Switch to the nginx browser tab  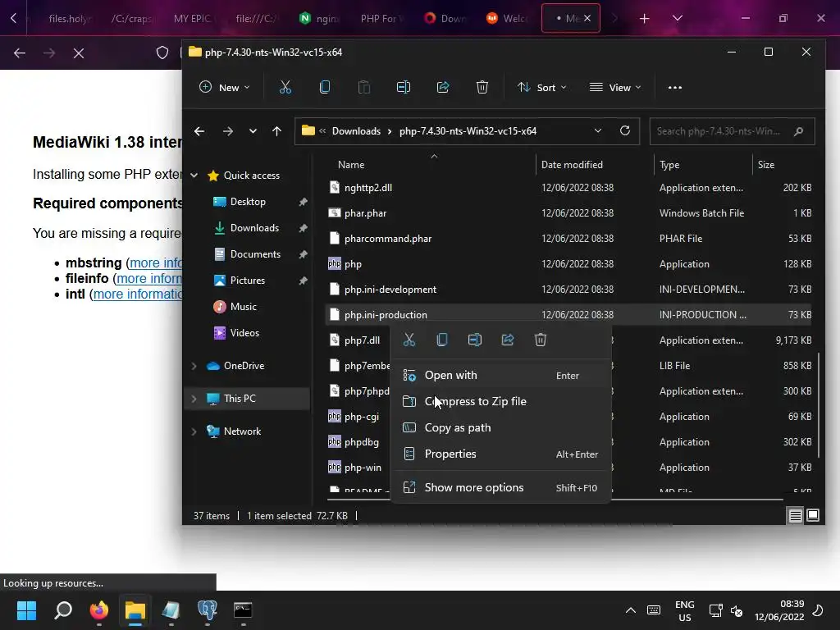click(x=319, y=19)
